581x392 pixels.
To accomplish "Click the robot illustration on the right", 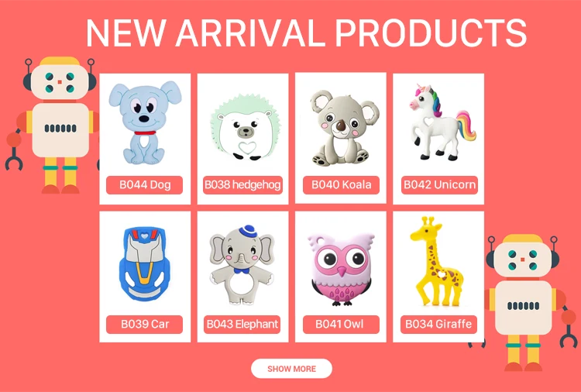I will pos(522,302).
